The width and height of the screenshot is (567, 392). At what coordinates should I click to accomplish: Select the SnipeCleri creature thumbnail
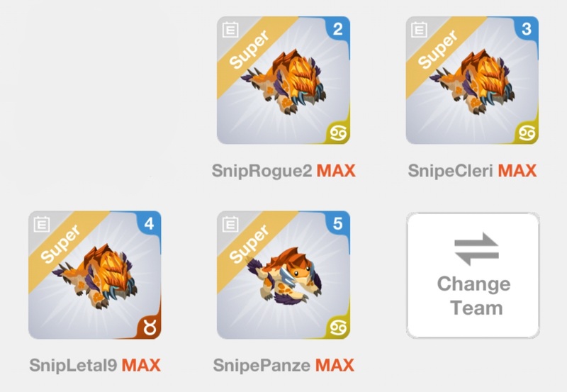[472, 80]
